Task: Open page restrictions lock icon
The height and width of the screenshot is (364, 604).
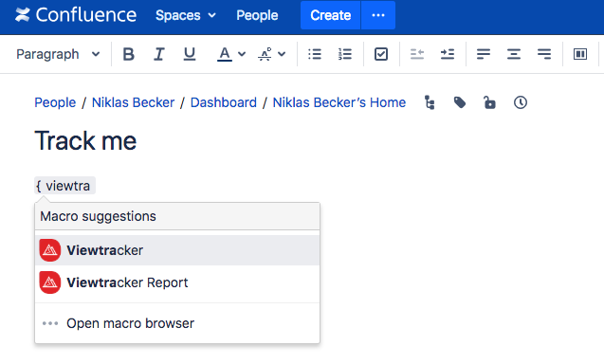Action: [489, 102]
